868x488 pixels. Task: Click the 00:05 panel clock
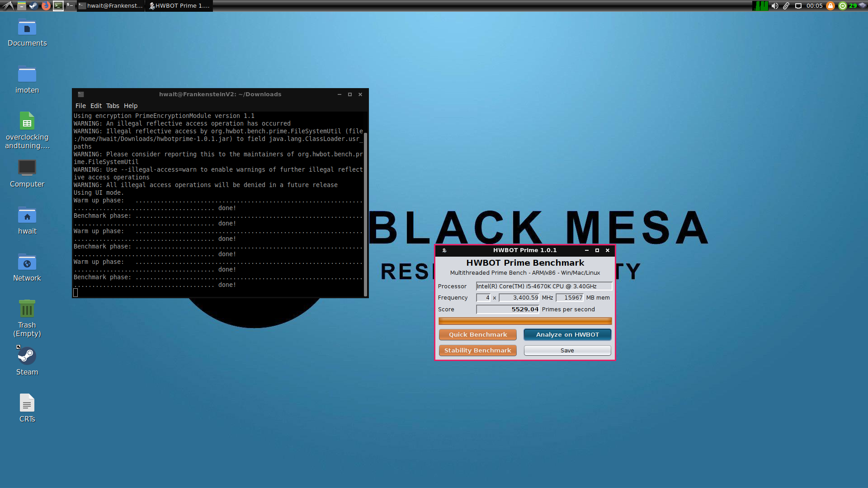click(814, 6)
